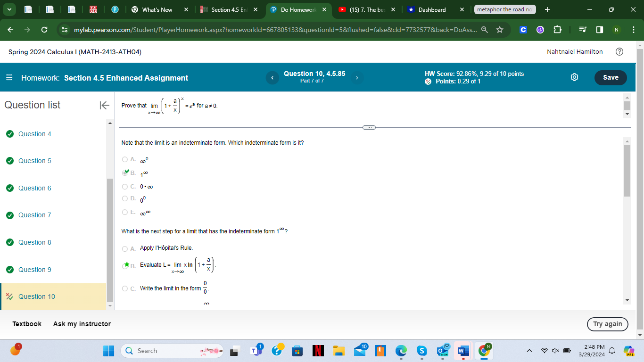Viewport: 644px width, 362px height.
Task: Open Microsoft Word from the taskbar
Action: (x=462, y=351)
